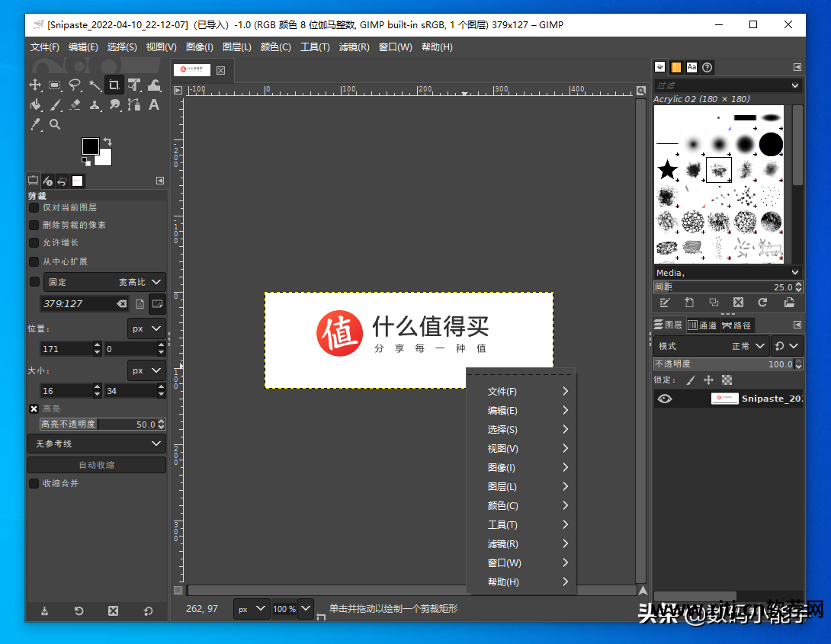Select the Fuzzy Select wand tool

[x=95, y=85]
